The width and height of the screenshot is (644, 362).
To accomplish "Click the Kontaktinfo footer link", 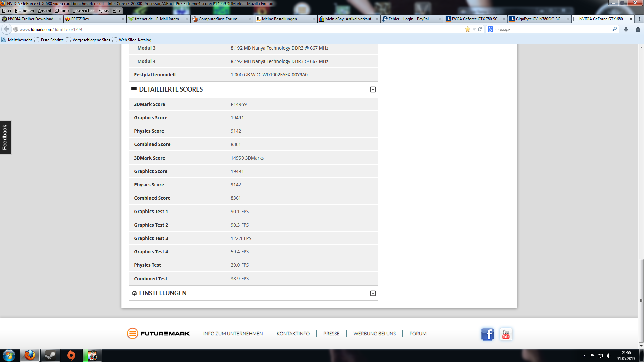I will click(x=293, y=334).
